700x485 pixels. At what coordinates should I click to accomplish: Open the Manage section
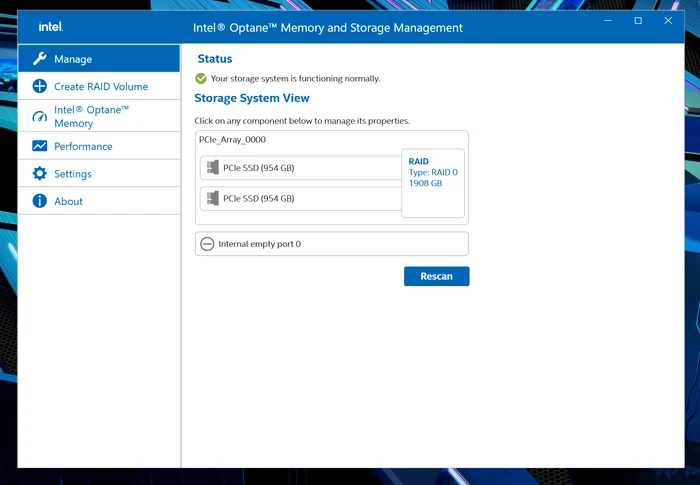point(99,59)
